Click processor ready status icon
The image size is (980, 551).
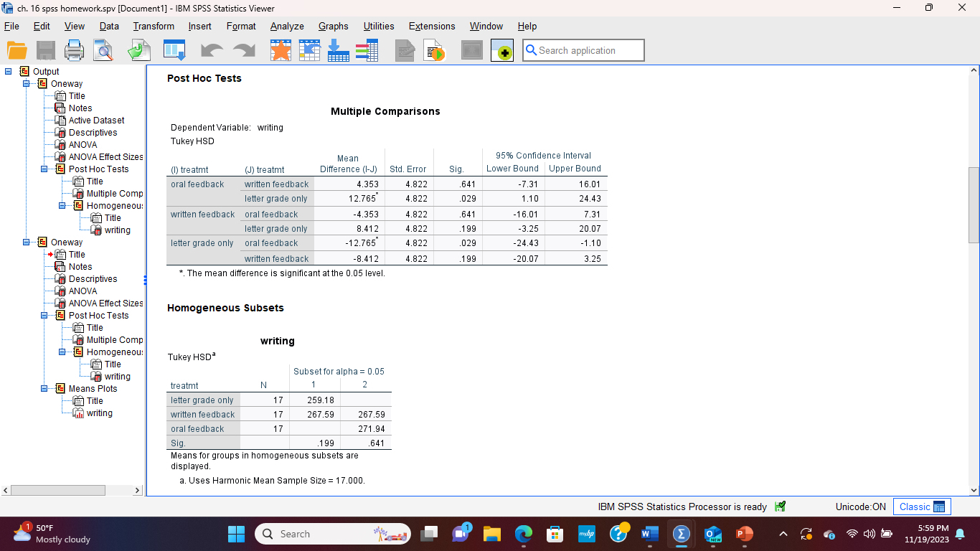click(x=781, y=507)
